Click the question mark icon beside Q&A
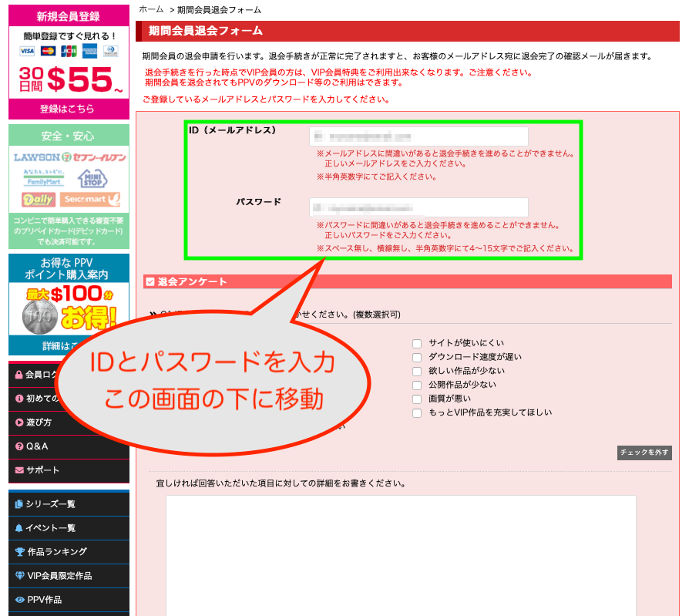This screenshot has height=616, width=699. (x=19, y=446)
